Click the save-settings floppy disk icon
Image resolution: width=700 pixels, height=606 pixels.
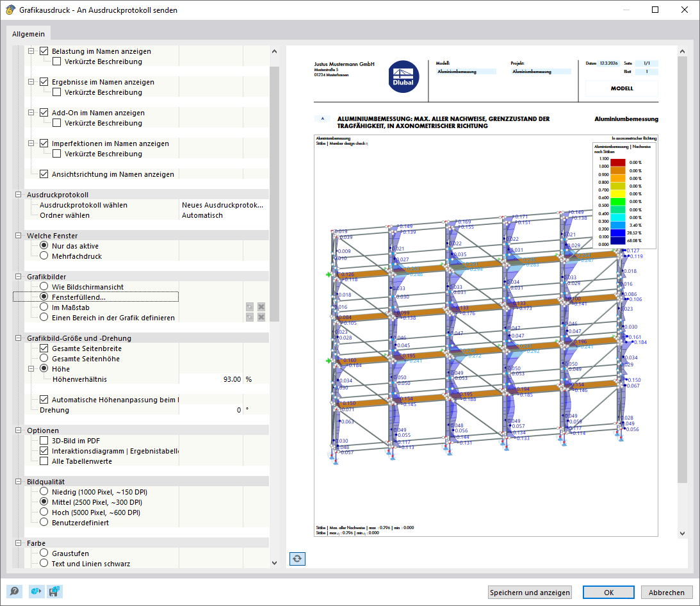point(54,592)
